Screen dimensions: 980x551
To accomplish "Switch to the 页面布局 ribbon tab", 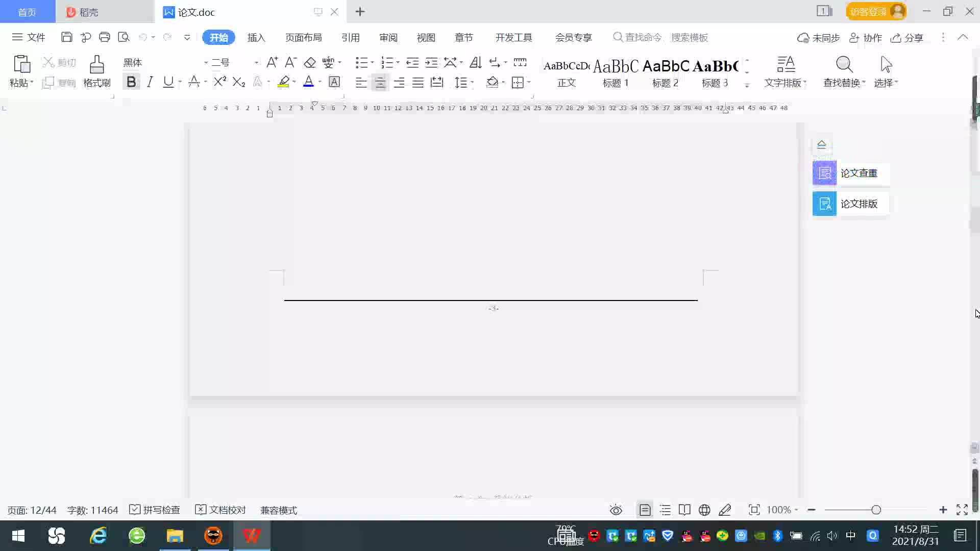I will pos(303,37).
